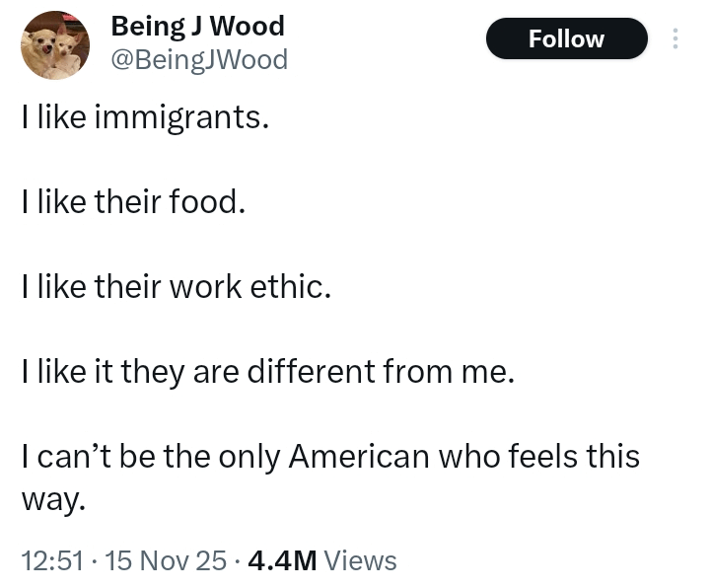710x588 pixels.
Task: Click the Views label
Action: click(360, 560)
